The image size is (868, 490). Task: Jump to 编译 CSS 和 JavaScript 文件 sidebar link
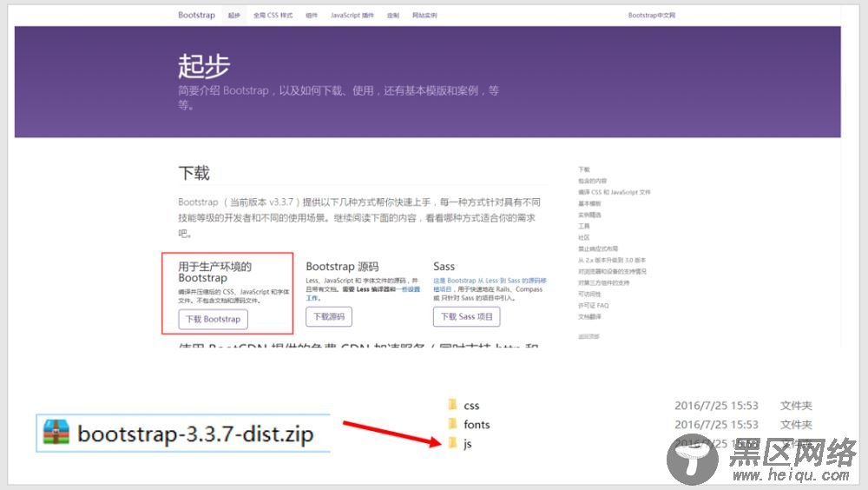(615, 192)
